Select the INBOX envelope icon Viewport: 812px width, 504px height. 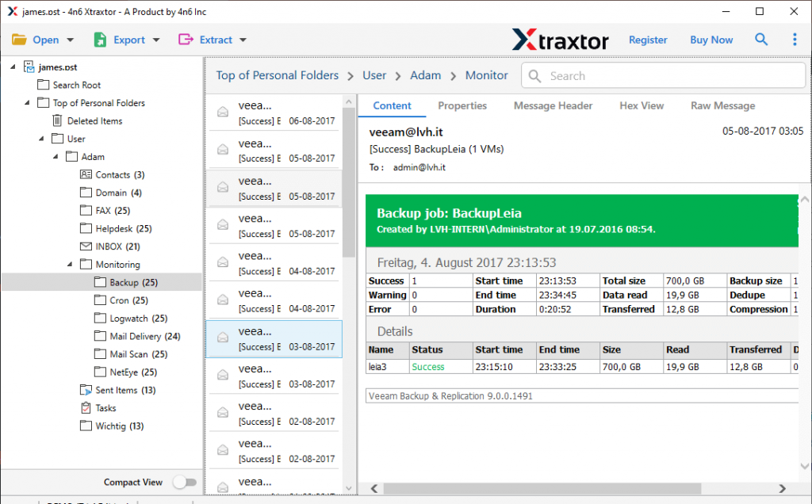(x=86, y=246)
